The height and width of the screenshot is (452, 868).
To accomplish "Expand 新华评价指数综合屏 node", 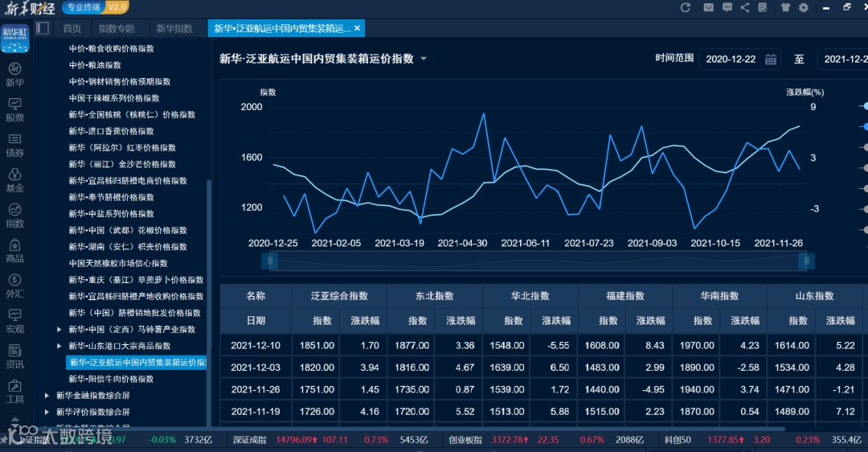I will (x=47, y=412).
